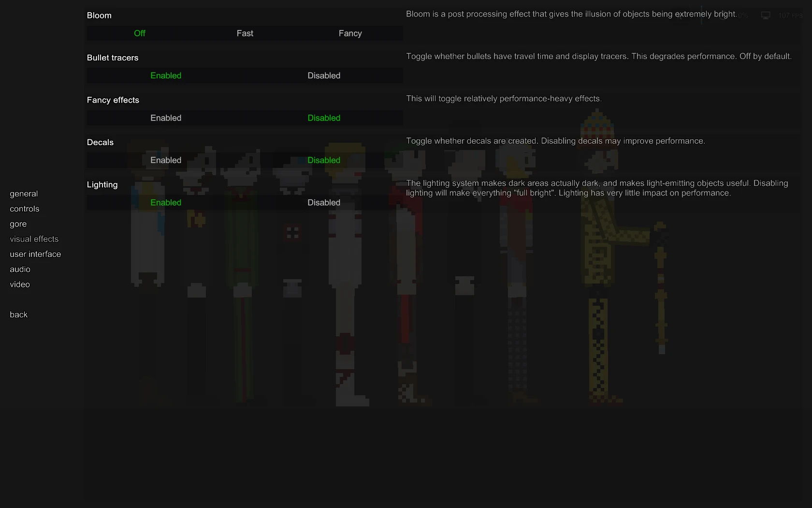The image size is (812, 508).
Task: Select the visual effects section
Action: pos(34,239)
